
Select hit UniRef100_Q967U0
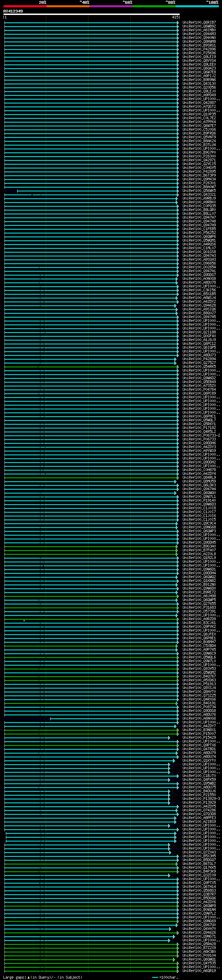coord(199,925)
